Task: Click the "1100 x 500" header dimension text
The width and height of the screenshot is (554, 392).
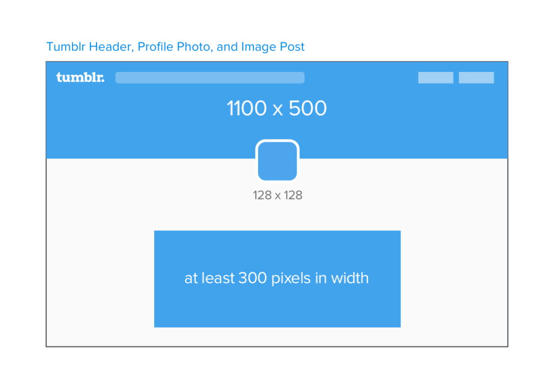Action: coord(277,109)
